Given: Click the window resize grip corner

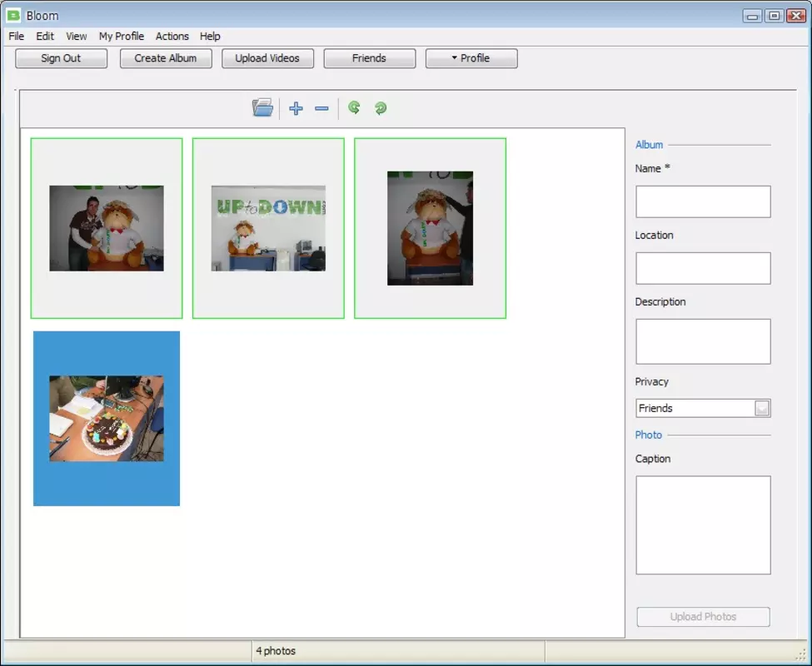Looking at the screenshot, I should pos(802,656).
